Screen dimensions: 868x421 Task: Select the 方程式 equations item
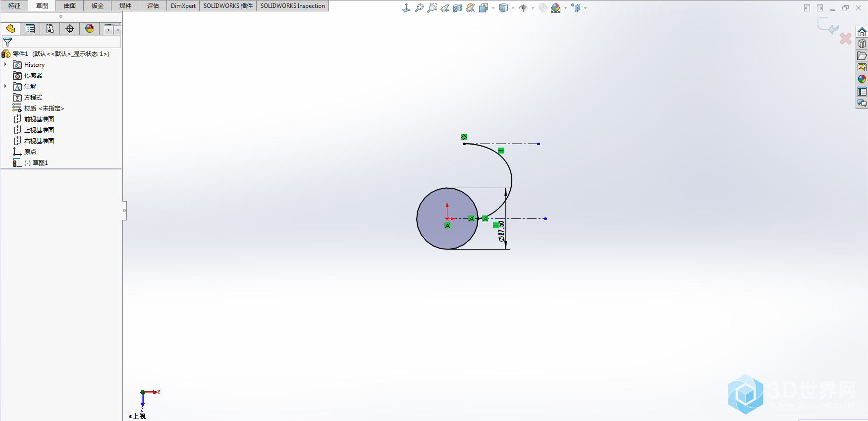tap(28, 98)
